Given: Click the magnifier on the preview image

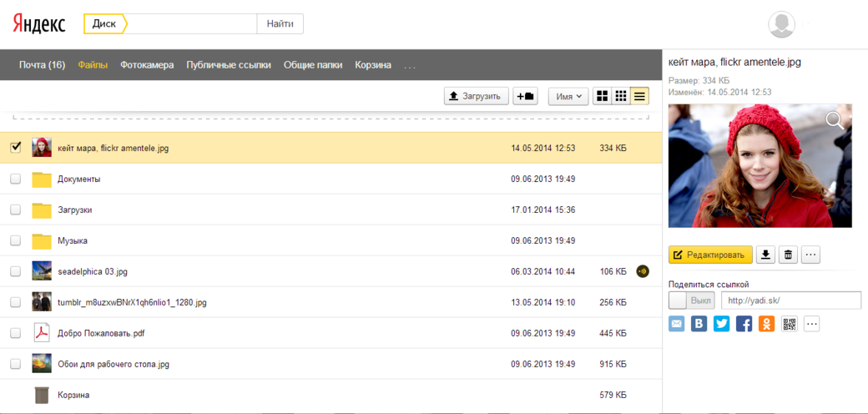Looking at the screenshot, I should (x=835, y=120).
